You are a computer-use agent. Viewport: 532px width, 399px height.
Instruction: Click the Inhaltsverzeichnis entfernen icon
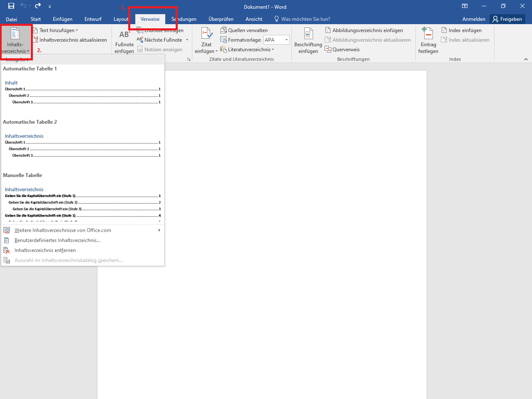pyautogui.click(x=7, y=250)
